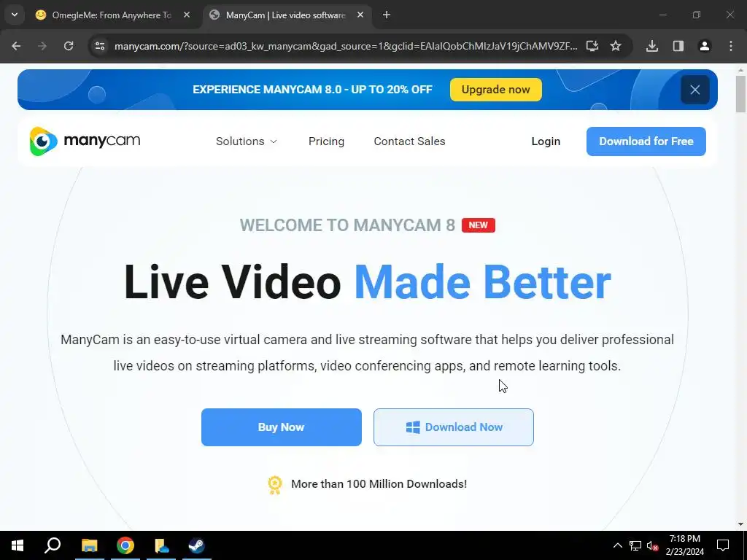This screenshot has width=747, height=560.
Task: Open the yellow file app taskbar icon
Action: [161, 545]
